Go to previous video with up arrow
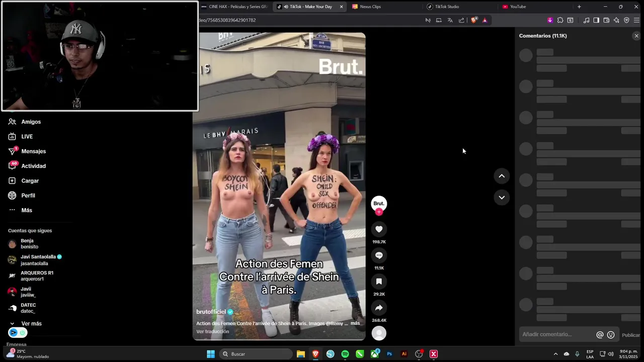 tap(502, 176)
